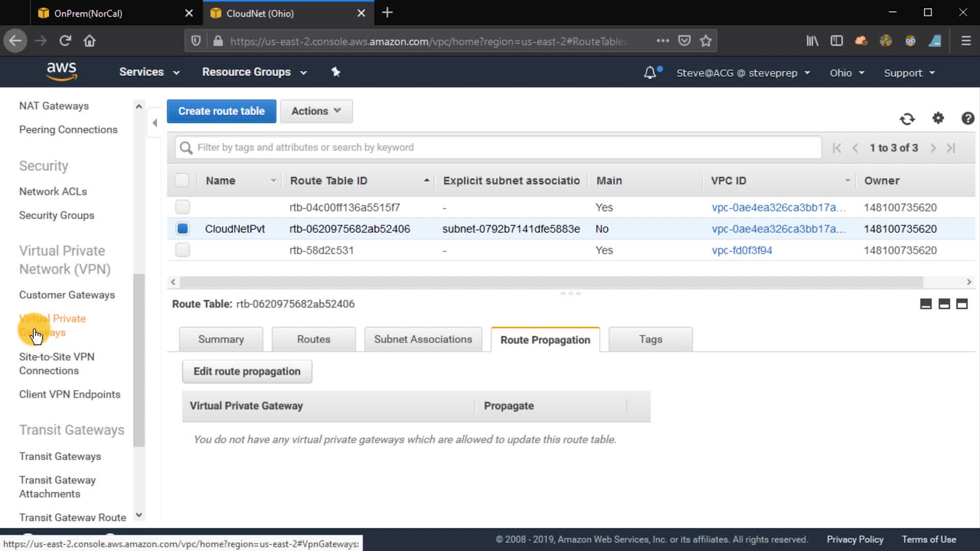
Task: Click Edit route propagation button
Action: click(247, 371)
